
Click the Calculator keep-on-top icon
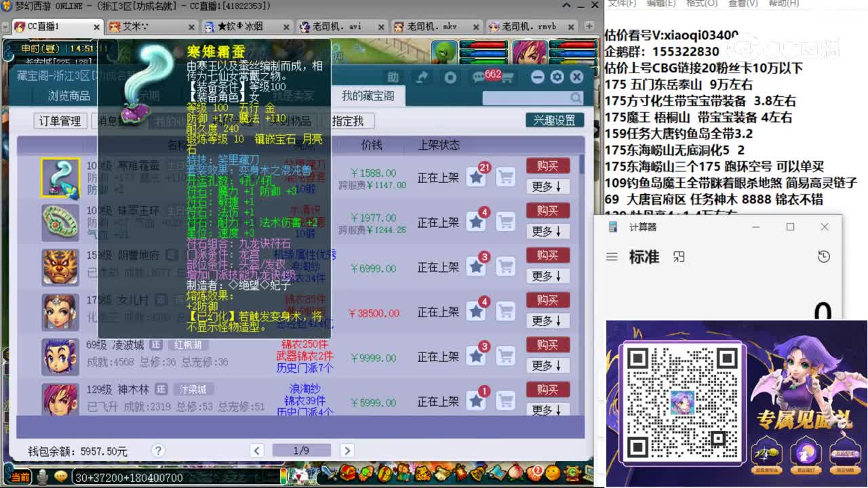click(x=679, y=256)
